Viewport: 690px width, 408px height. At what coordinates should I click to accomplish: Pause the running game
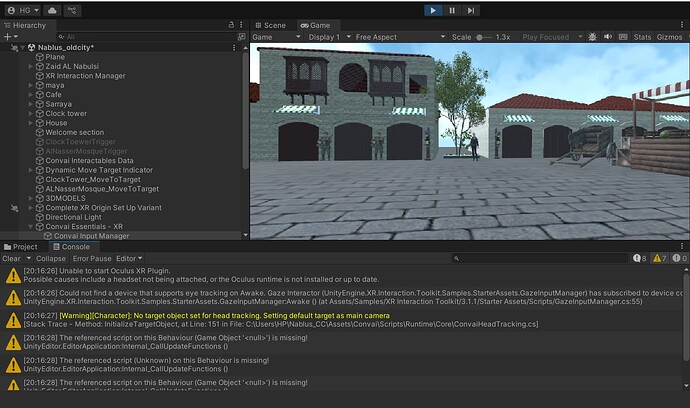click(x=452, y=10)
